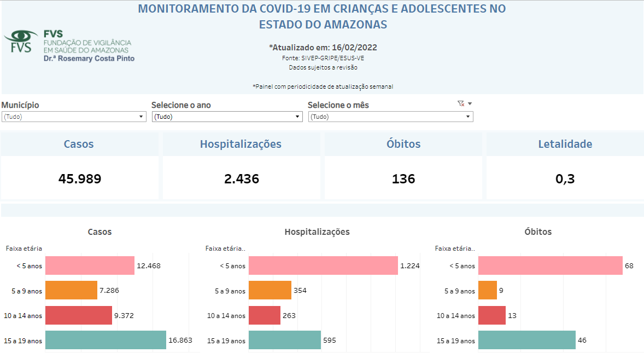The width and height of the screenshot is (644, 358).
Task: Open the 'Selecione o ano' dropdown
Action: 227,116
